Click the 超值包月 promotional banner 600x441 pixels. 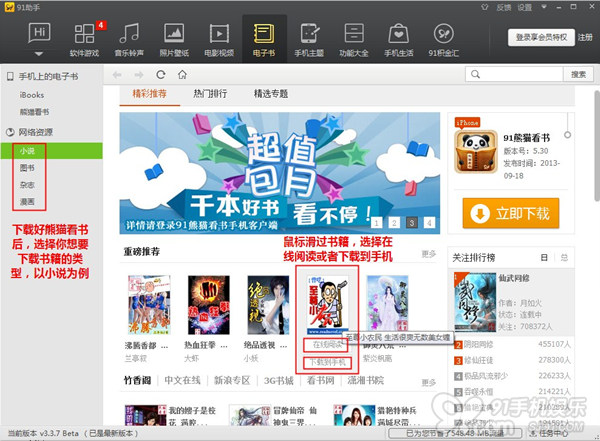pos(280,173)
